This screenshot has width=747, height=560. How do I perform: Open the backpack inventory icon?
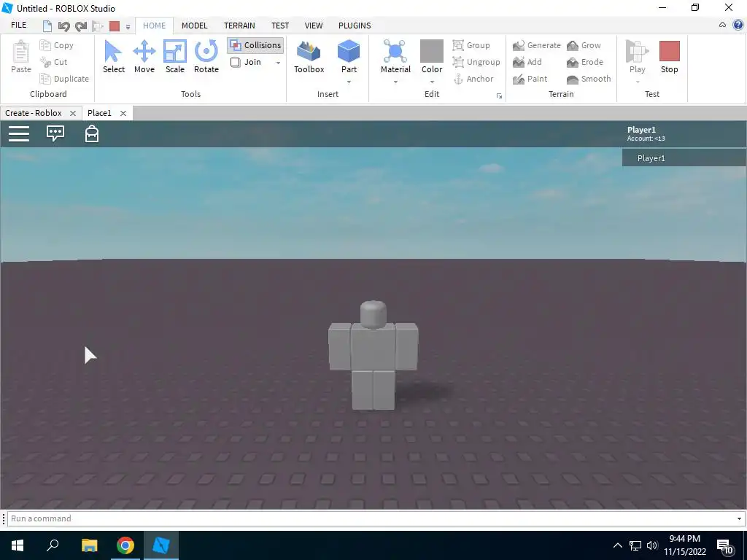pyautogui.click(x=92, y=134)
